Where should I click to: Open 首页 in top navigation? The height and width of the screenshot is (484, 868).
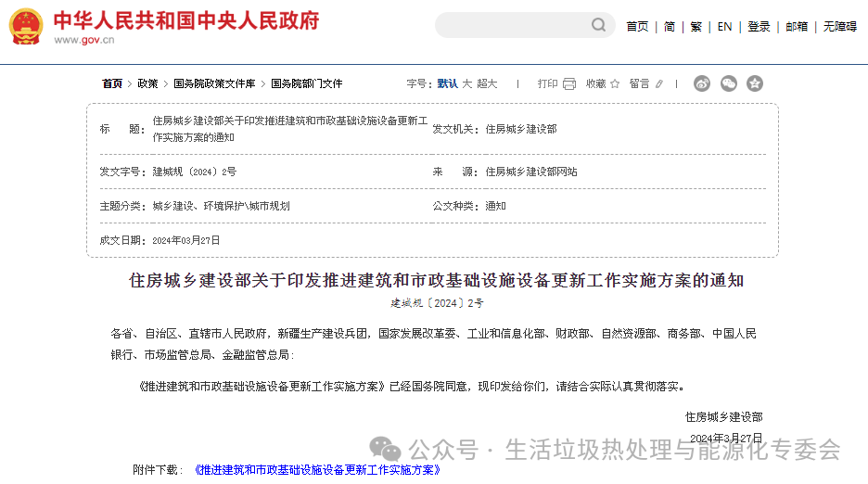[x=637, y=27]
